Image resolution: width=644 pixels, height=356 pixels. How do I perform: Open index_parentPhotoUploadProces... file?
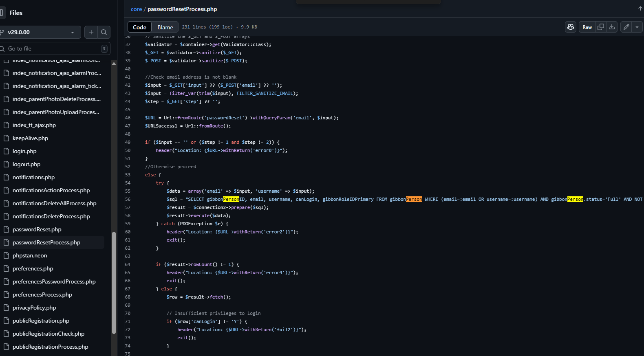tap(56, 112)
